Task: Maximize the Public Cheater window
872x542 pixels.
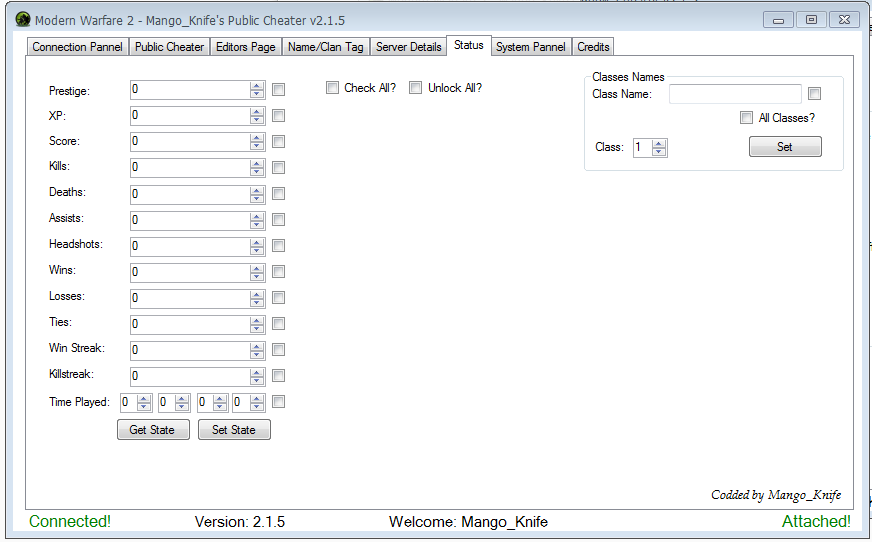Action: point(811,20)
